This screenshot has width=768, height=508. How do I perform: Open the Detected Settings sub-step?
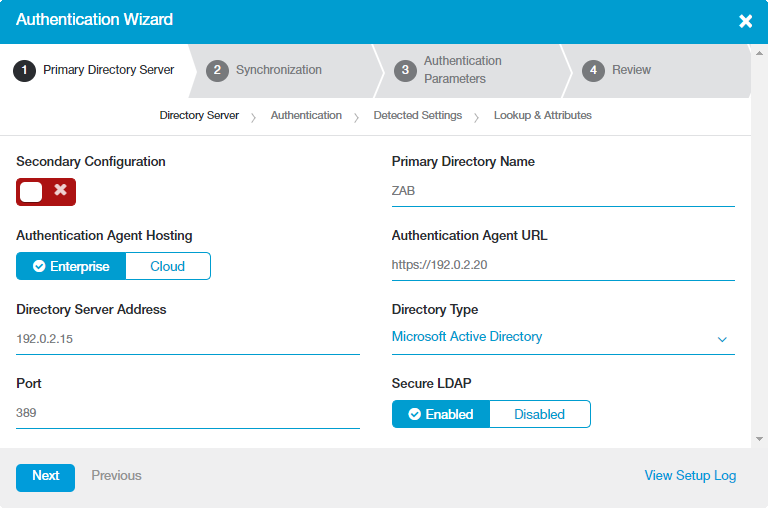coord(417,115)
